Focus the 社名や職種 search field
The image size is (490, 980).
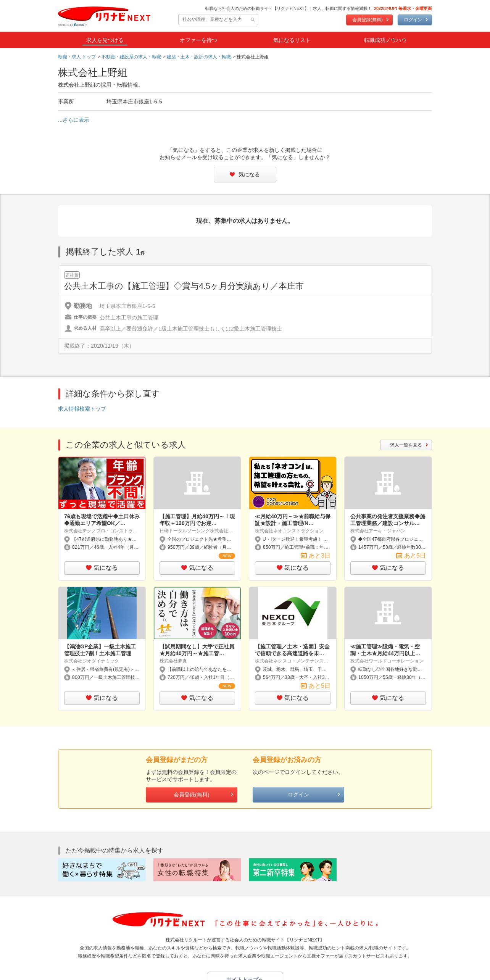[218, 20]
